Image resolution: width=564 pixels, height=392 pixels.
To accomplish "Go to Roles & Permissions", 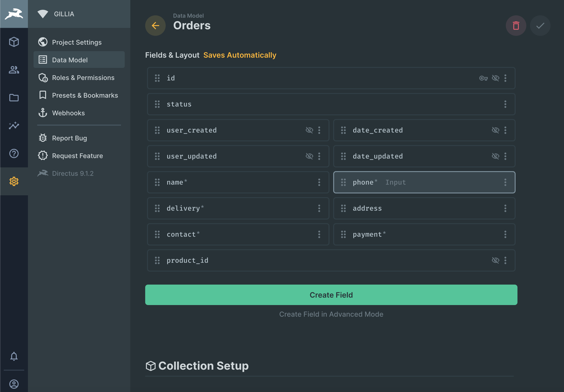I will 83,78.
